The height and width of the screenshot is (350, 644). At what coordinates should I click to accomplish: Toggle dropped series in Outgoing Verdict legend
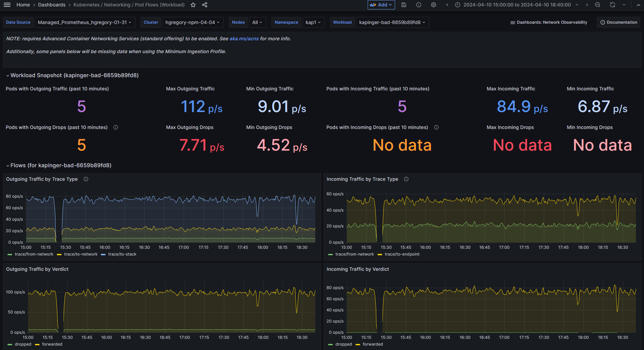(x=23, y=344)
